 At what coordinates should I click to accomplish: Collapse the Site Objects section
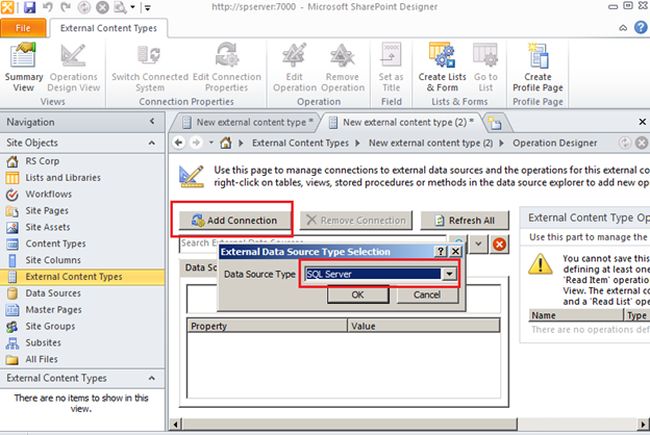tap(152, 143)
